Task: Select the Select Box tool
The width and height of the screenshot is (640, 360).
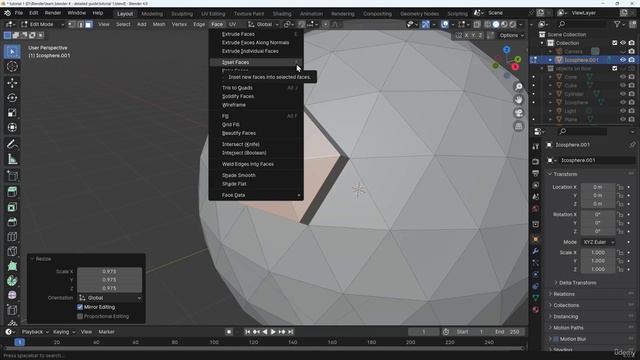Action: tap(12, 52)
